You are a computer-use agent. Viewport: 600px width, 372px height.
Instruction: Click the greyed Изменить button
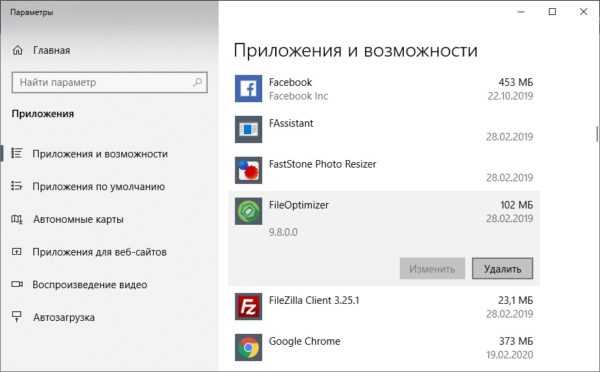432,268
